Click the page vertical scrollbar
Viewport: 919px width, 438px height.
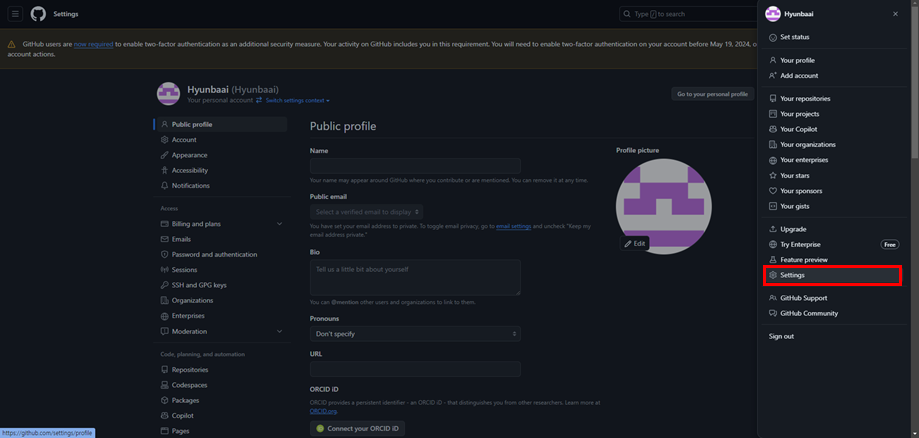(915, 82)
